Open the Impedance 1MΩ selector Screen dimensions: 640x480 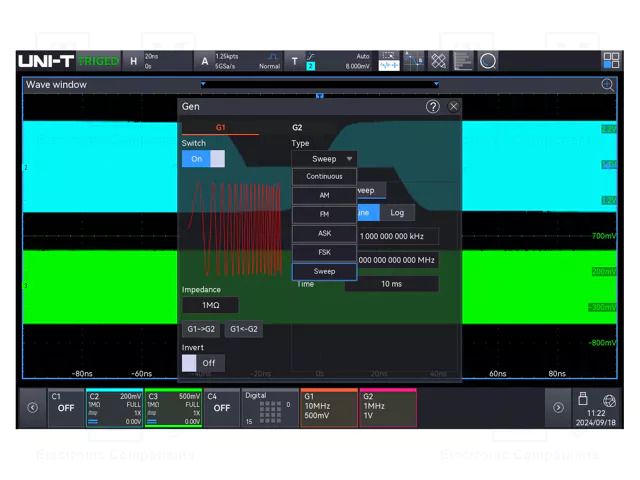210,305
